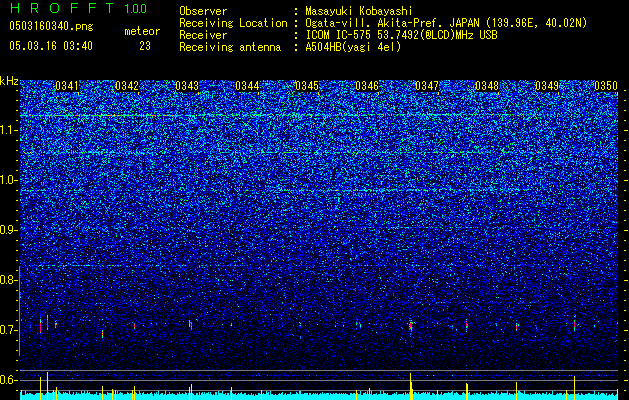This screenshot has height=400, width=629.
Task: Click the 0.8 frequency axis label
Action: click(8, 280)
